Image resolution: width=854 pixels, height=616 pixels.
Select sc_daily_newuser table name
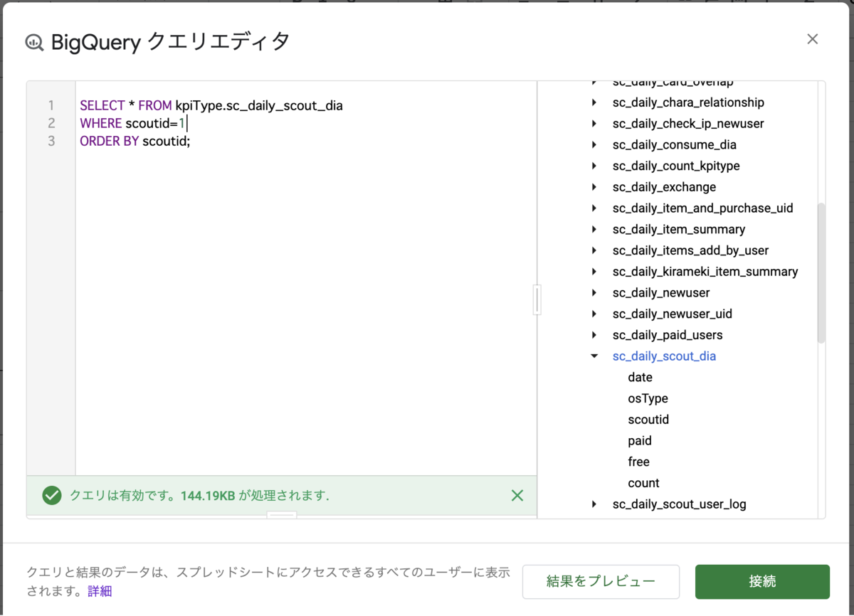(661, 293)
